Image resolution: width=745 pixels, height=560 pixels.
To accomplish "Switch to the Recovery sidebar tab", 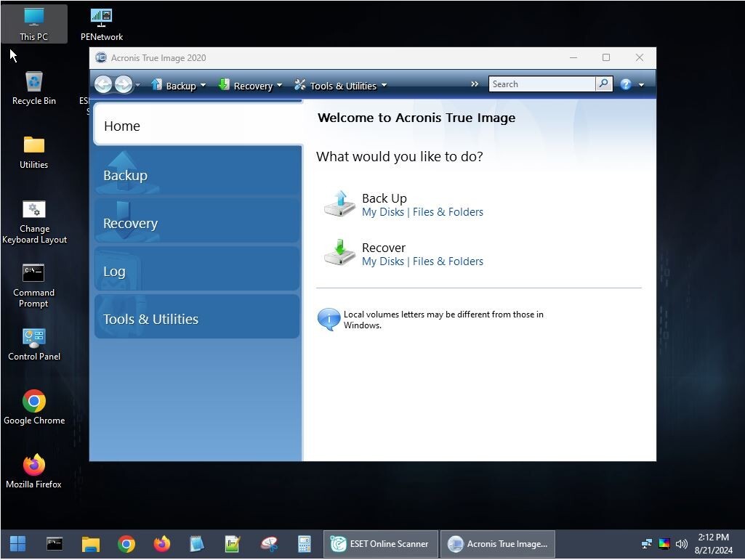I will pyautogui.click(x=196, y=223).
